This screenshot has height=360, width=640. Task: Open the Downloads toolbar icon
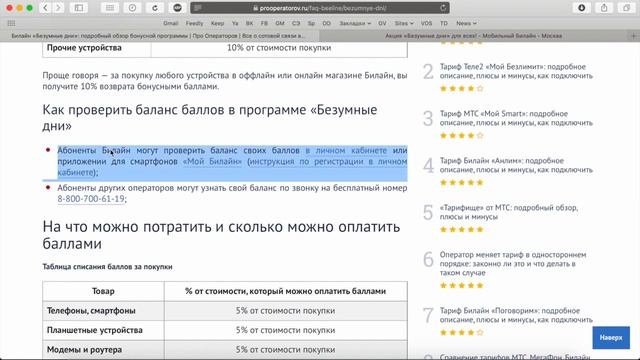pos(582,8)
